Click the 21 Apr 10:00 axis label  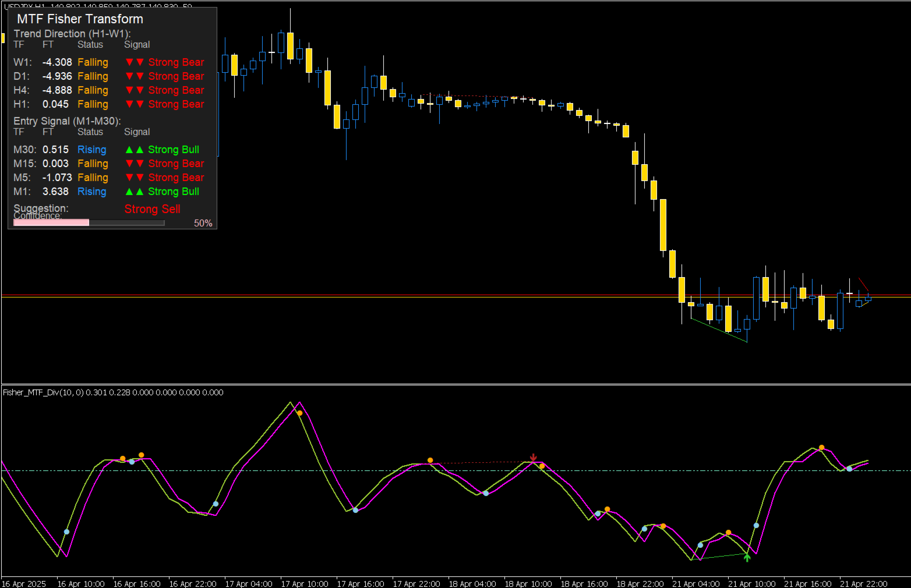[752, 583]
